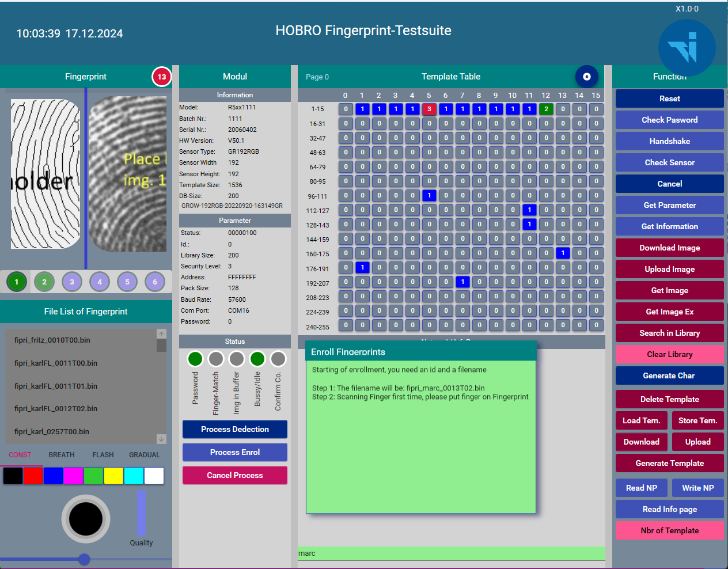Click the round icon in Template Table header
This screenshot has width=728, height=569.
coord(586,77)
